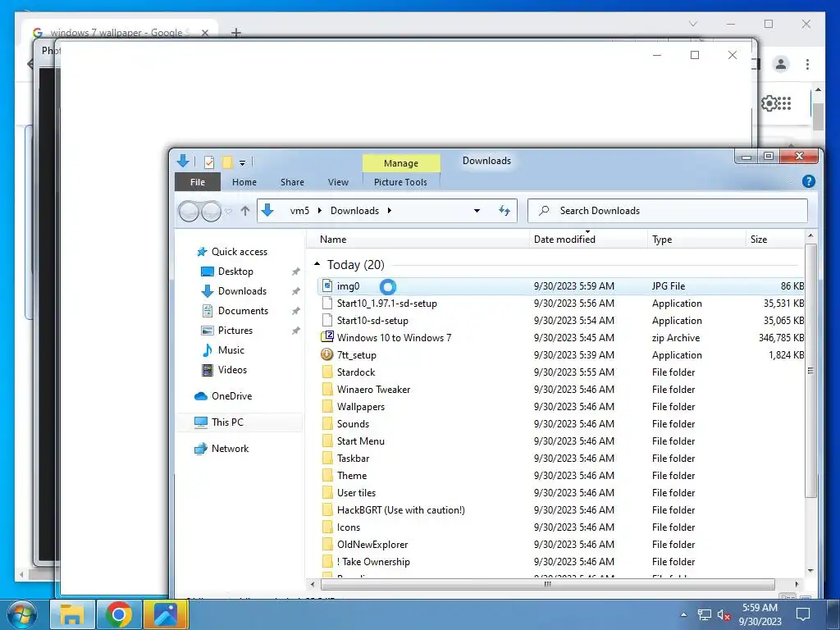Sort by the Size column header
Viewport: 840px width, 630px height.
tap(774, 240)
